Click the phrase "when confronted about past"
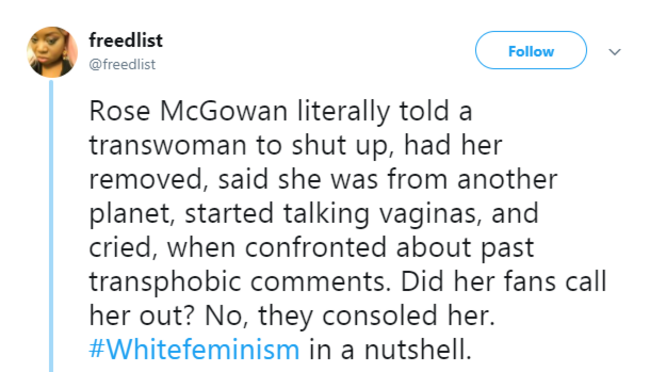650x372 pixels. coord(350,248)
